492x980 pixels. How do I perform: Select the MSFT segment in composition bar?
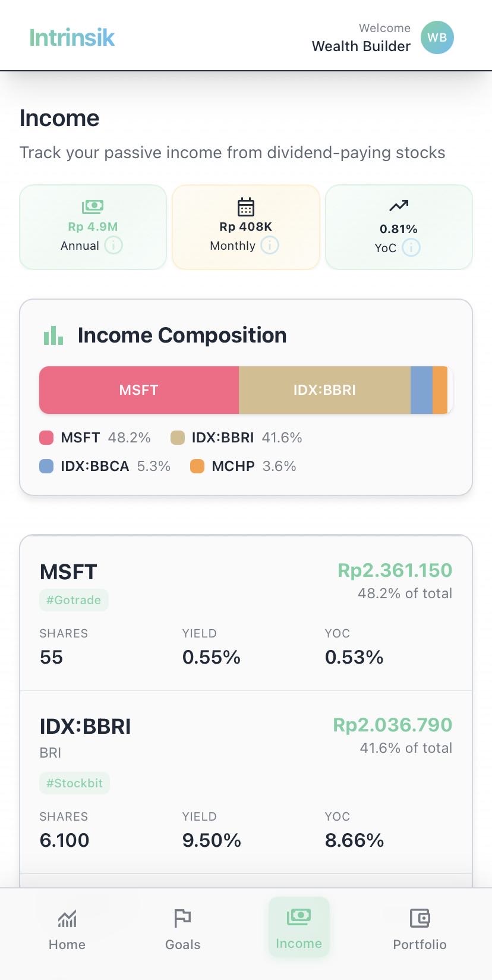[139, 390]
